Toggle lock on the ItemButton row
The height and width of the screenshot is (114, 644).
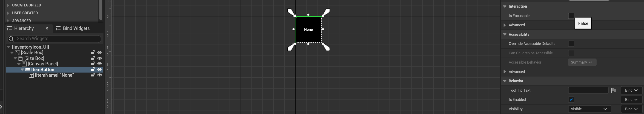93,69
